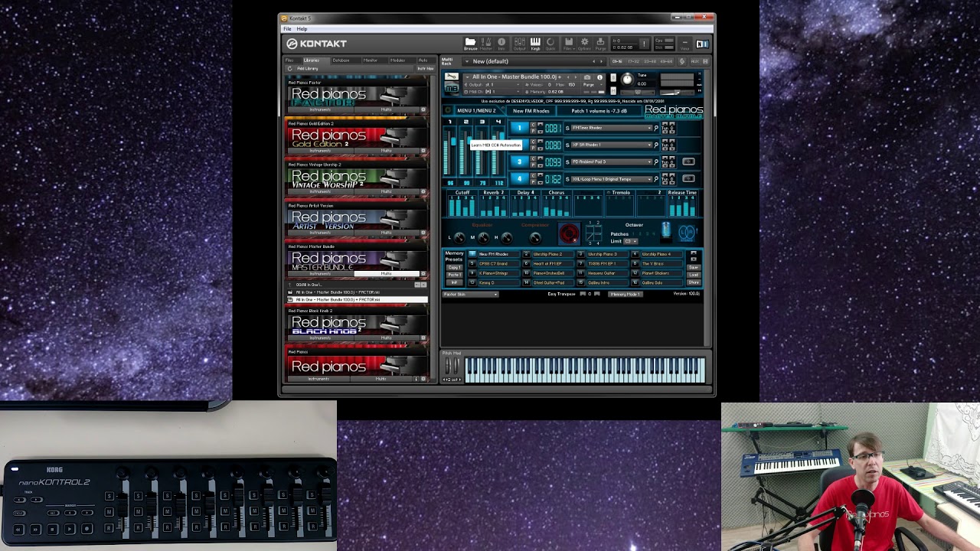This screenshot has width=980, height=551.
Task: Click the L/R stereo icon
Action: [687, 233]
